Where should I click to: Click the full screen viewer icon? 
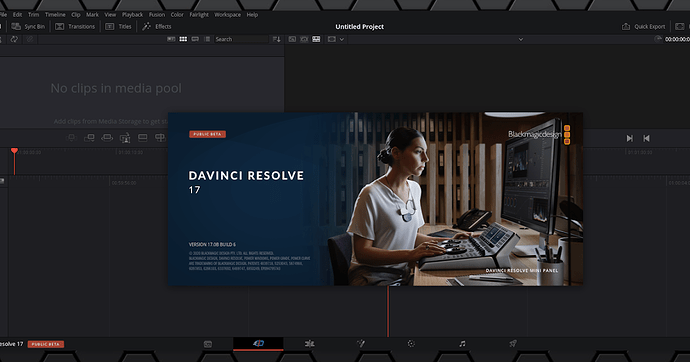click(x=680, y=26)
